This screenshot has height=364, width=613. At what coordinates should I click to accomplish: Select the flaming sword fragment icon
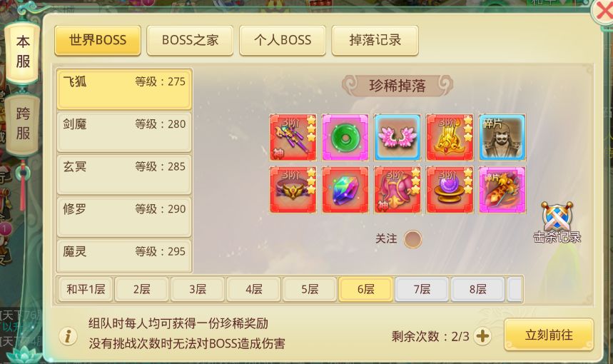[502, 190]
